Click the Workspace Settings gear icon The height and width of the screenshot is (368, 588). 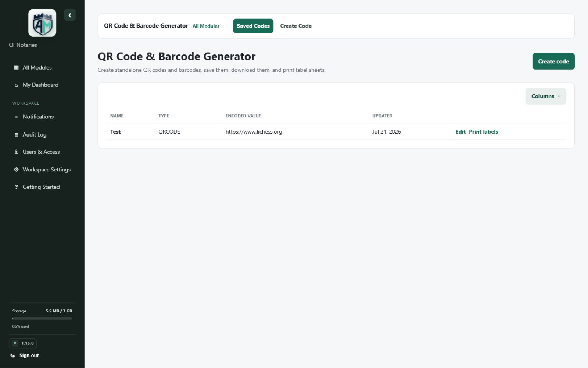(x=16, y=170)
